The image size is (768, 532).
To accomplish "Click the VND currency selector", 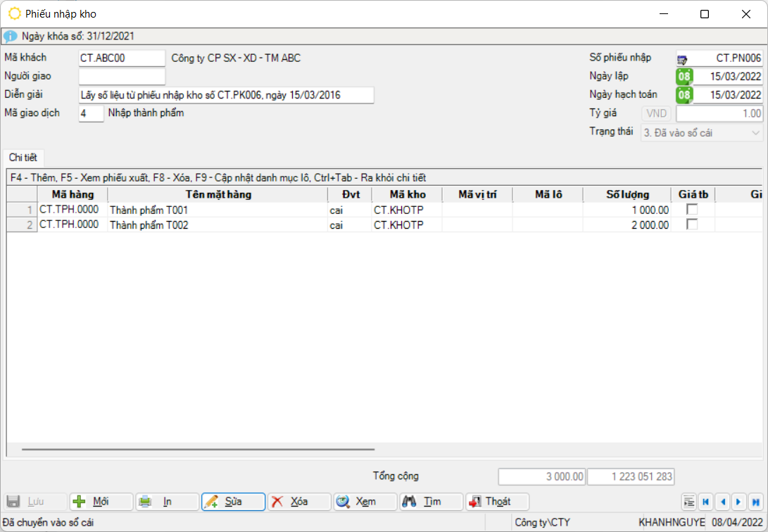I will [x=656, y=113].
